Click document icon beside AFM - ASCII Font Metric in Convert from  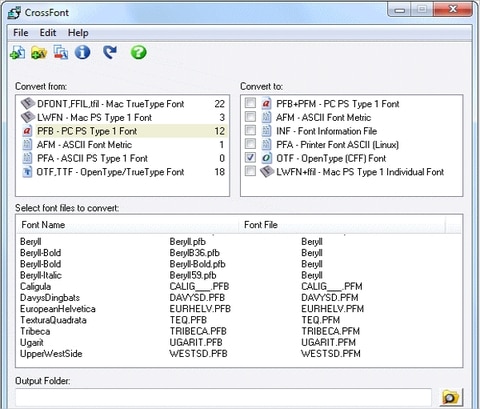click(27, 145)
